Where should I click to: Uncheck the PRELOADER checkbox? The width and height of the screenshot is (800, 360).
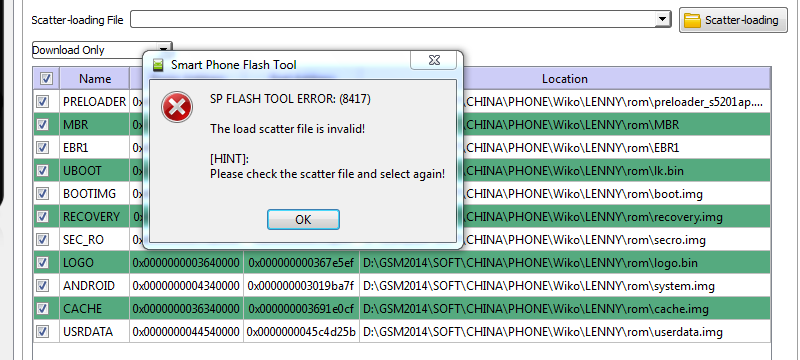click(x=42, y=101)
